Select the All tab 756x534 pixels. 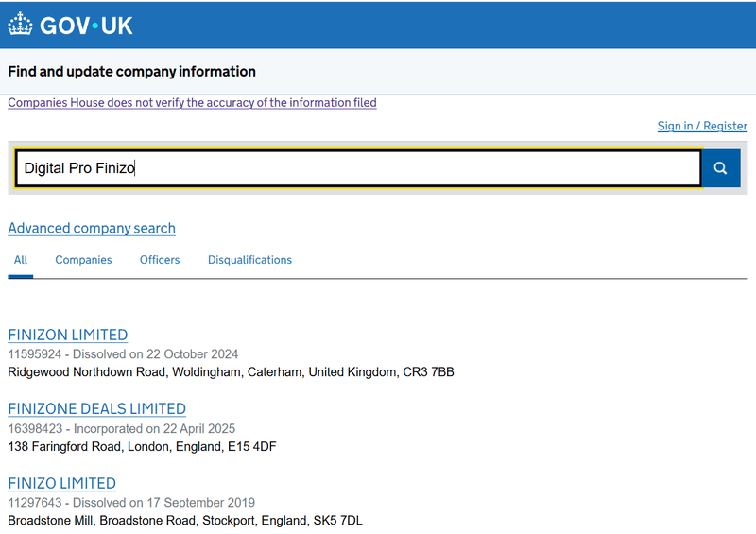pyautogui.click(x=21, y=260)
